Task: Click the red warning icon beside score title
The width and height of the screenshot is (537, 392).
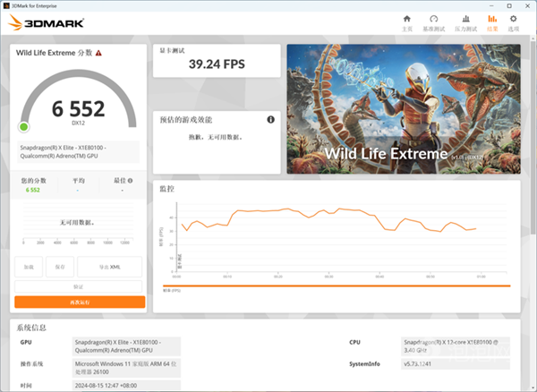Action: (x=138, y=54)
